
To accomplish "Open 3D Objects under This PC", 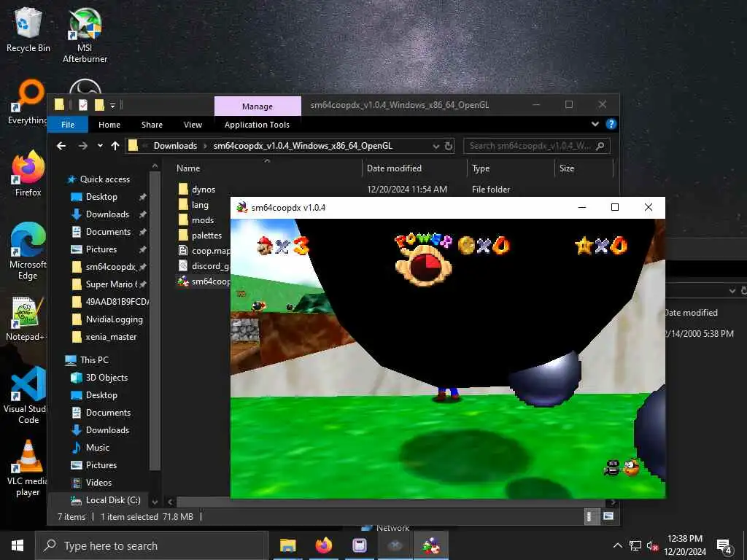I will pyautogui.click(x=99, y=378).
